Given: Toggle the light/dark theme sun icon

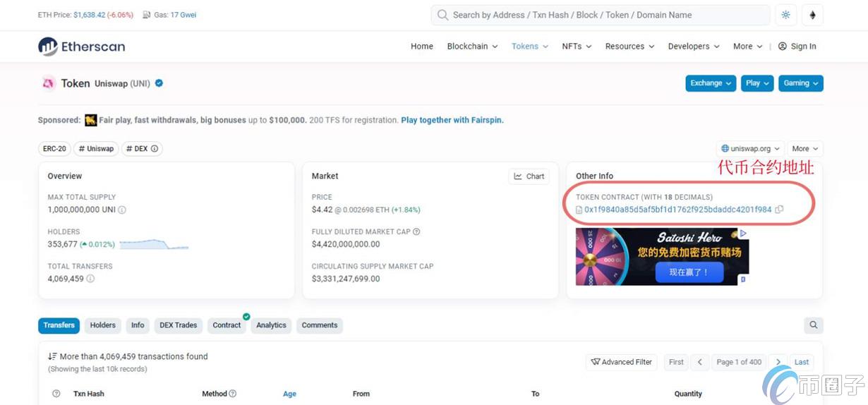Looking at the screenshot, I should point(785,15).
